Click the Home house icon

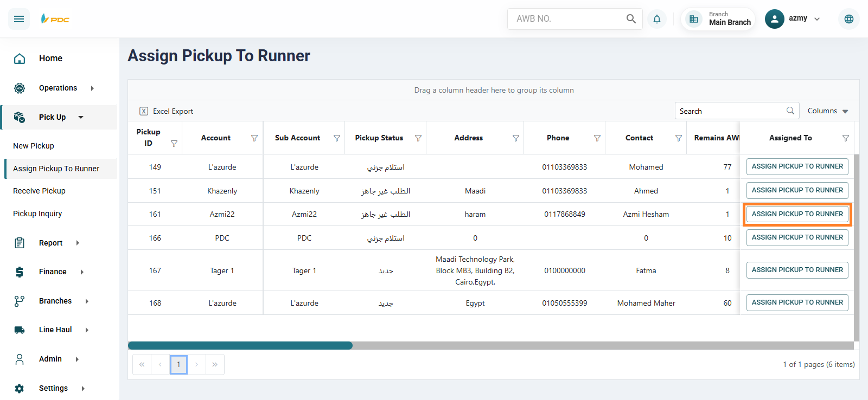[x=20, y=59]
